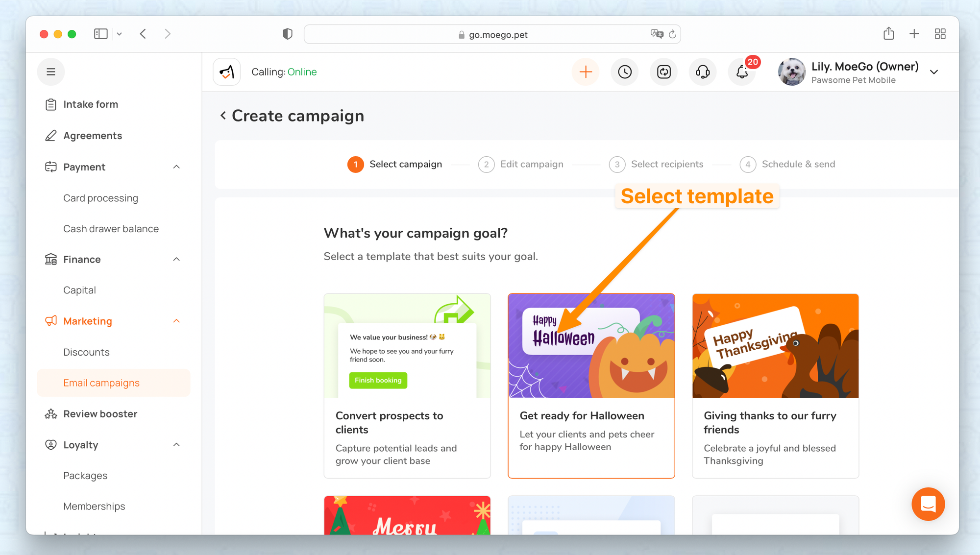980x555 pixels.
Task: Collapse the Finance section chevron
Action: point(176,259)
